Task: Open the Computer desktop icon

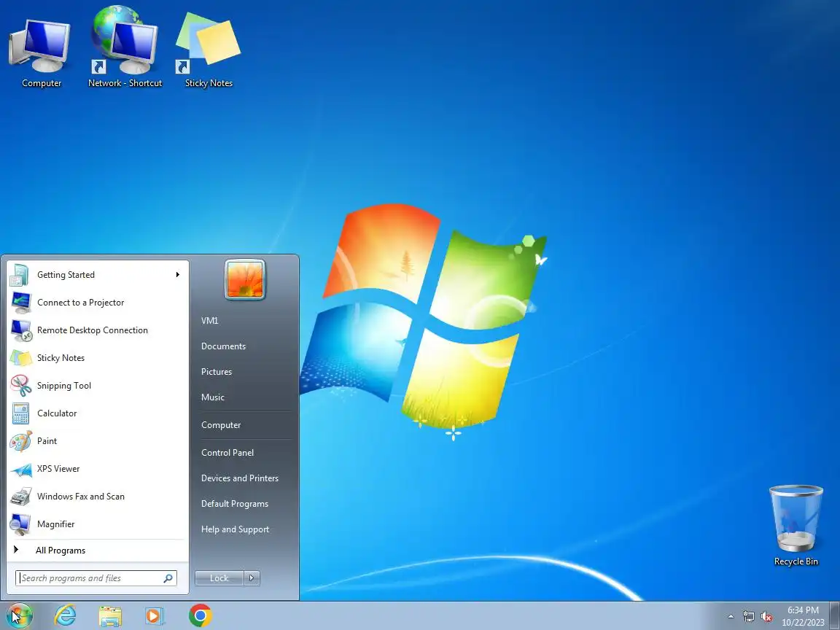Action: [x=41, y=52]
